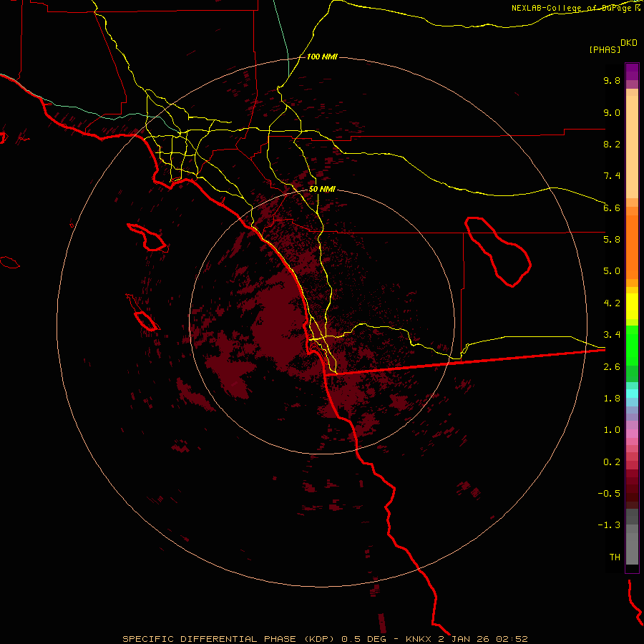Click the Salton Sea outline on the map
Viewport: 644px width, 644px height.
[498, 252]
